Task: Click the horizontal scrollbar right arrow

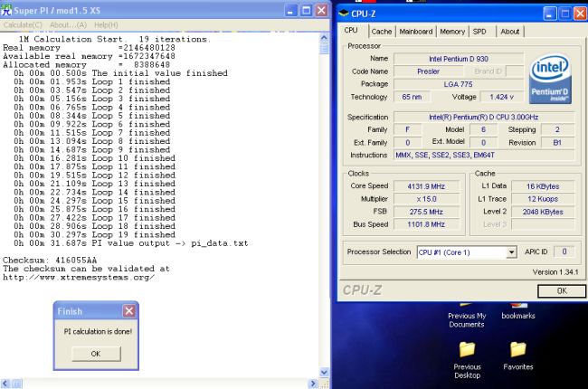Action: point(314,384)
